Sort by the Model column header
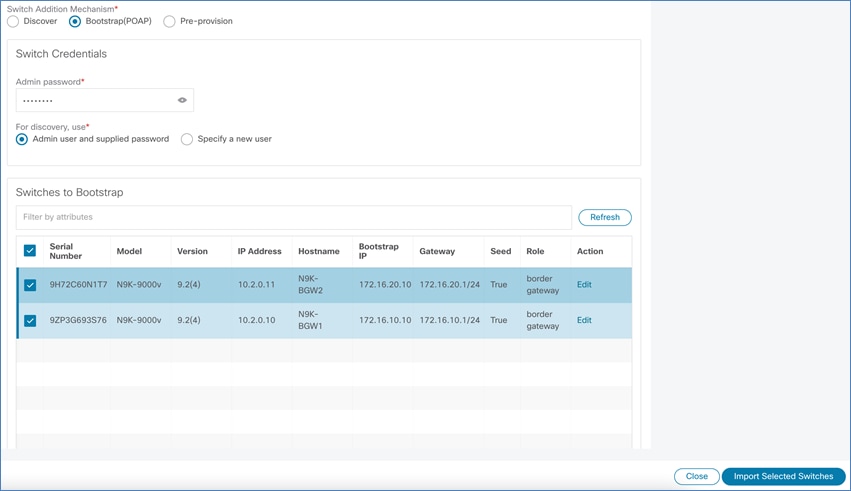The width and height of the screenshot is (851, 491). click(x=129, y=251)
